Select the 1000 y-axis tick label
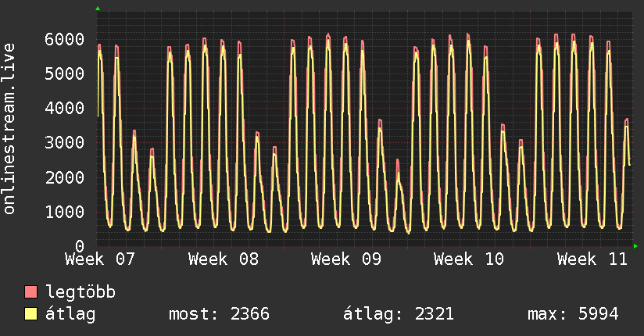 [64, 212]
